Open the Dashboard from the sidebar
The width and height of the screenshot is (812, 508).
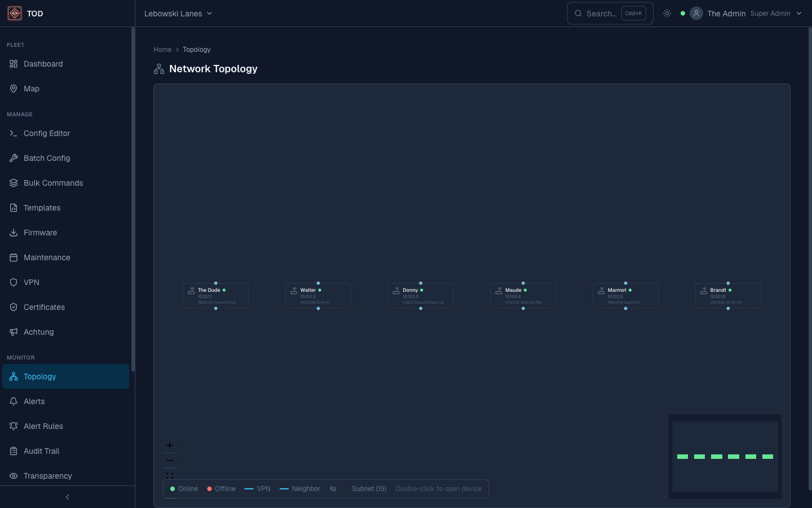pyautogui.click(x=42, y=64)
